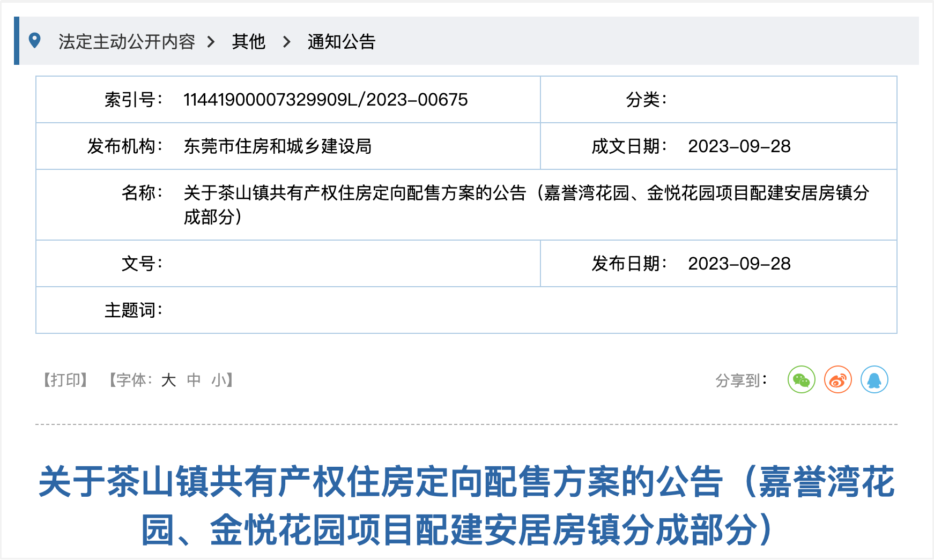Image resolution: width=934 pixels, height=560 pixels.
Task: Click the 打印 print link
Action: (x=65, y=380)
